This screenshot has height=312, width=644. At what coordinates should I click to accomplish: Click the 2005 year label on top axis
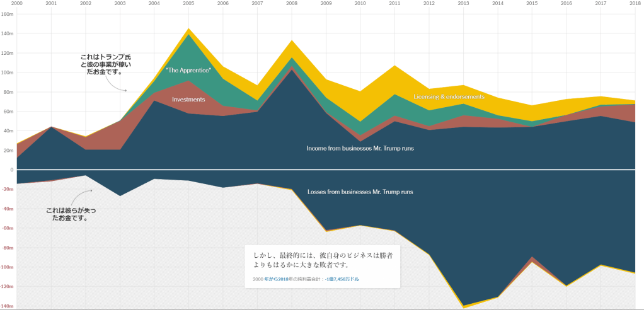tap(188, 4)
